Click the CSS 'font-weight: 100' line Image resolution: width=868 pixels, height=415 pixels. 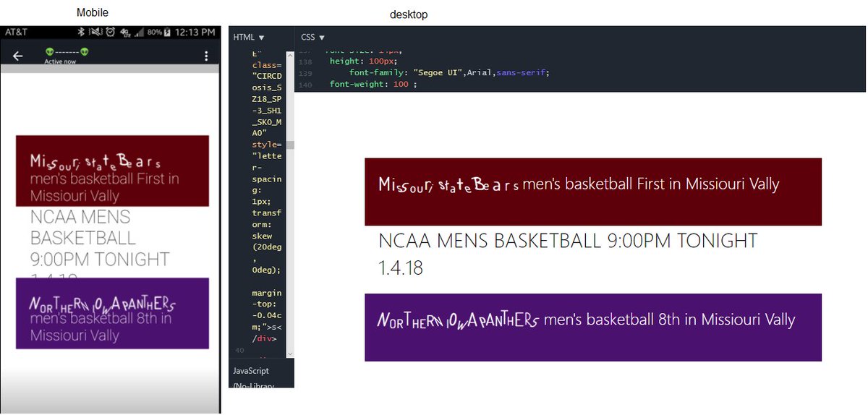tap(374, 85)
